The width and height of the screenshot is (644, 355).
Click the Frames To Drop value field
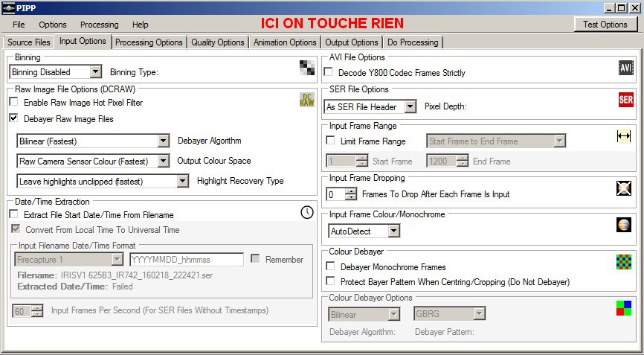335,194
